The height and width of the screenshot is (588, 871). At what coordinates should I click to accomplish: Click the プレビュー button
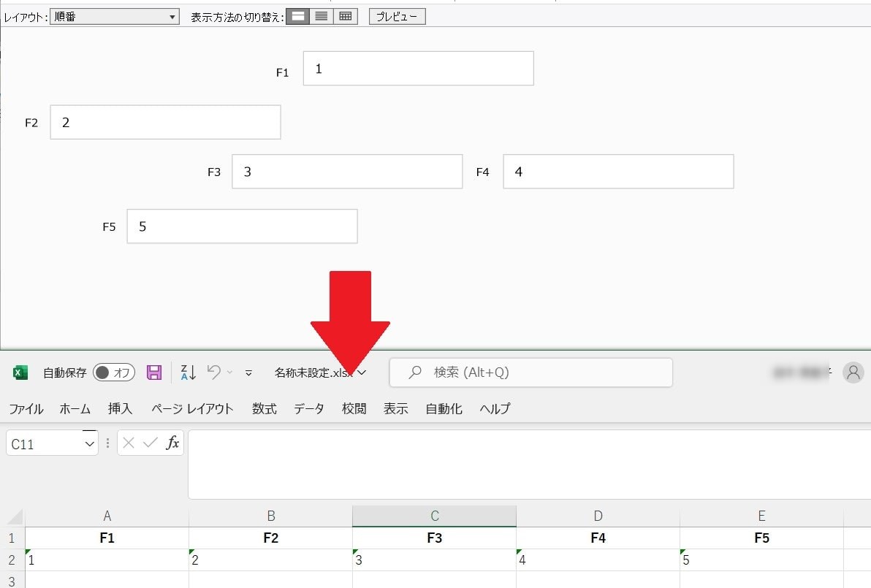(x=396, y=15)
